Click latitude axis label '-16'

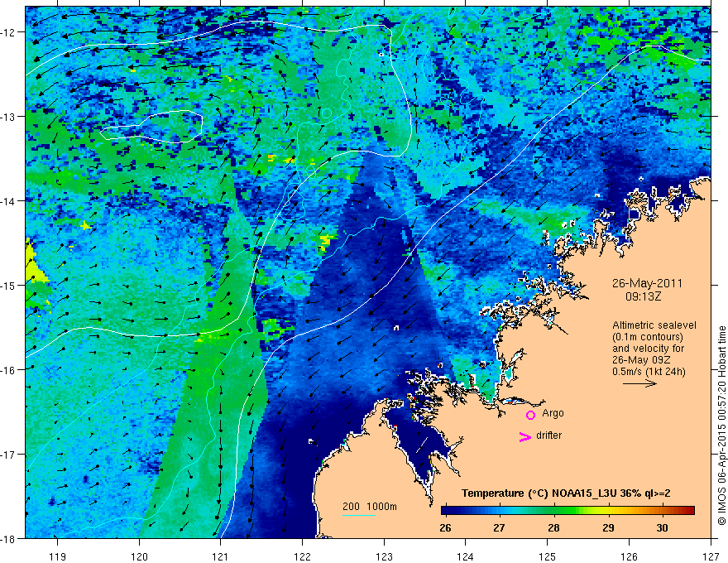(x=8, y=370)
